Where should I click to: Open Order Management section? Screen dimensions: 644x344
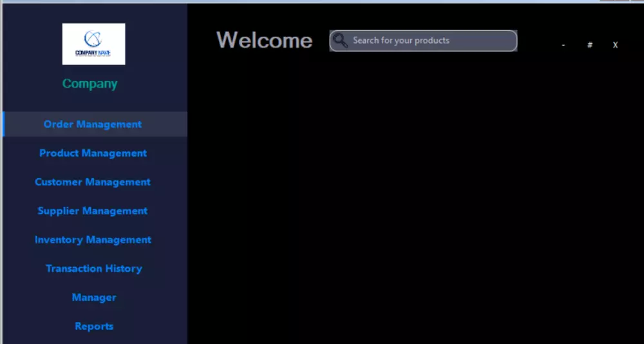95,124
